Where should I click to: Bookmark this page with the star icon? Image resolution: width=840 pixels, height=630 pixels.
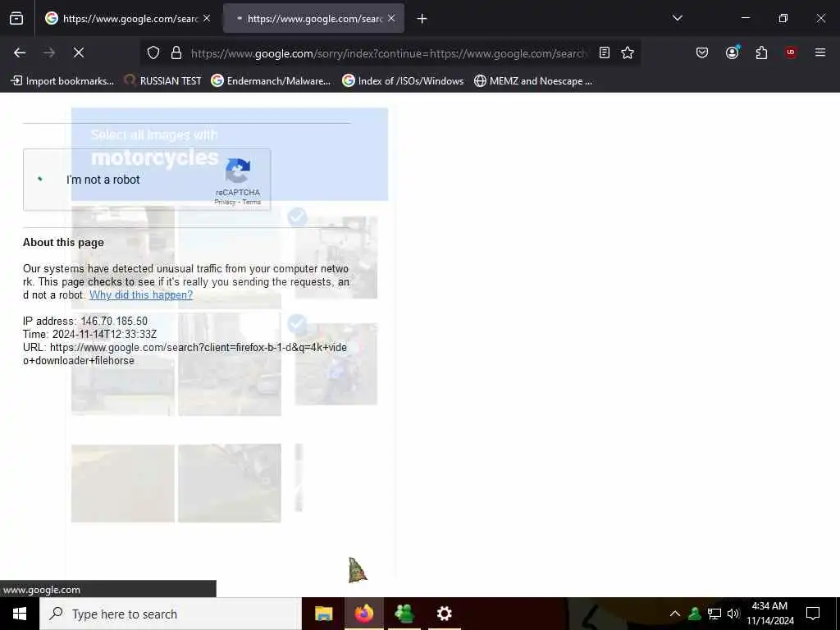(x=628, y=52)
